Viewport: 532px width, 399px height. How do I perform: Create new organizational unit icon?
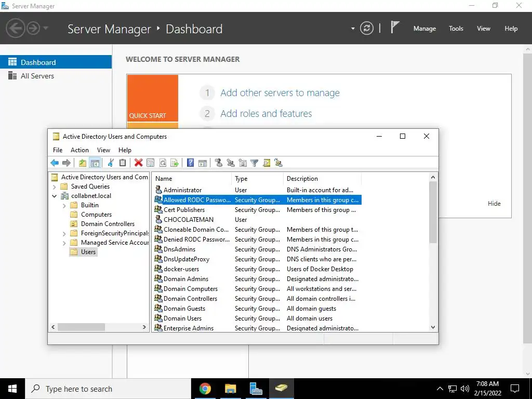pyautogui.click(x=243, y=163)
